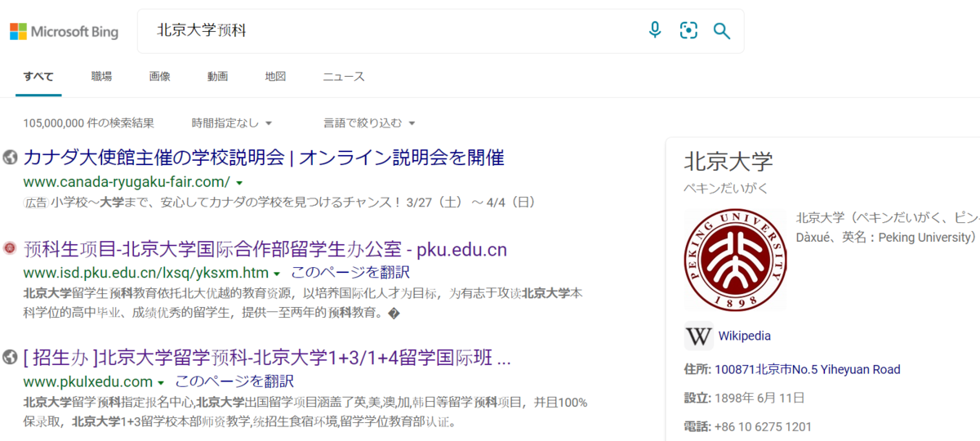Click PKU favicon beside 预科生项目 result

click(11, 248)
